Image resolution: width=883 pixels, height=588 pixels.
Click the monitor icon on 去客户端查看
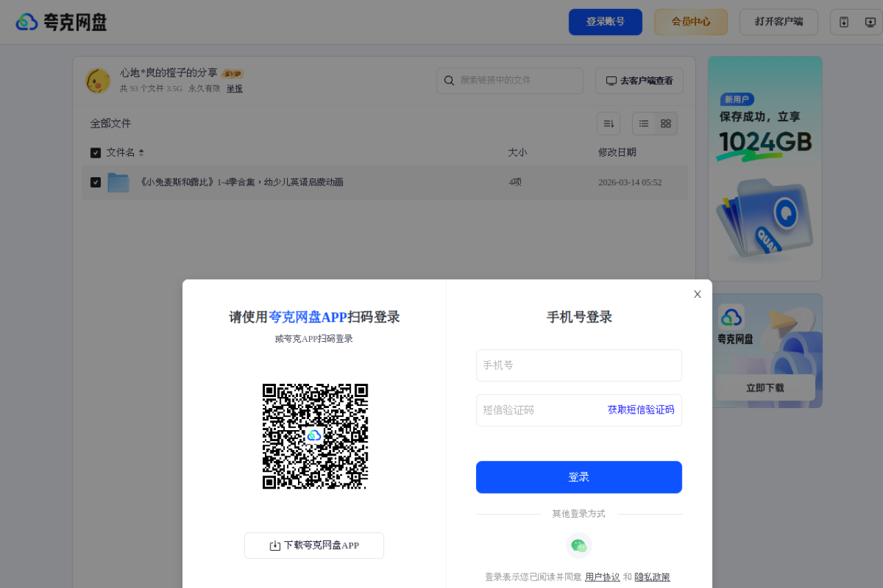(x=611, y=81)
